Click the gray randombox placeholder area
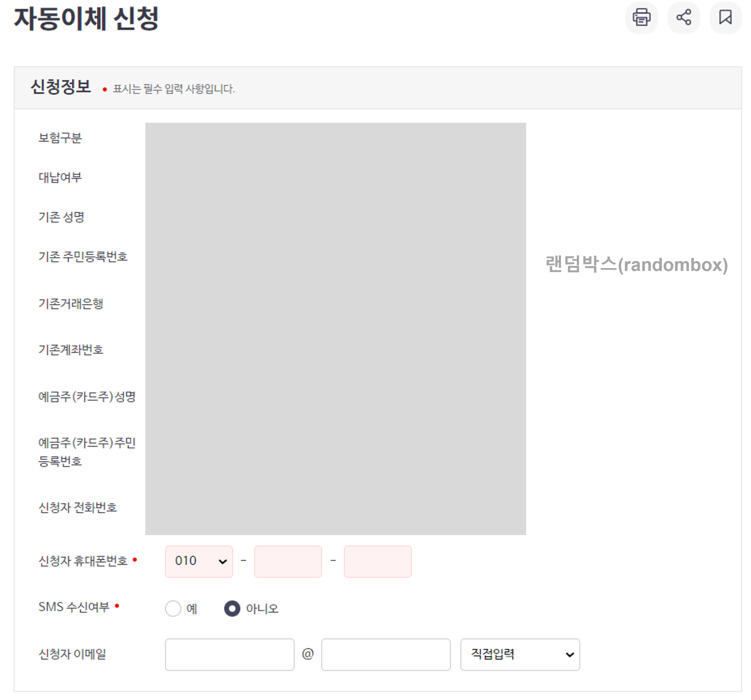Viewport: 751px width, 700px height. tap(335, 328)
